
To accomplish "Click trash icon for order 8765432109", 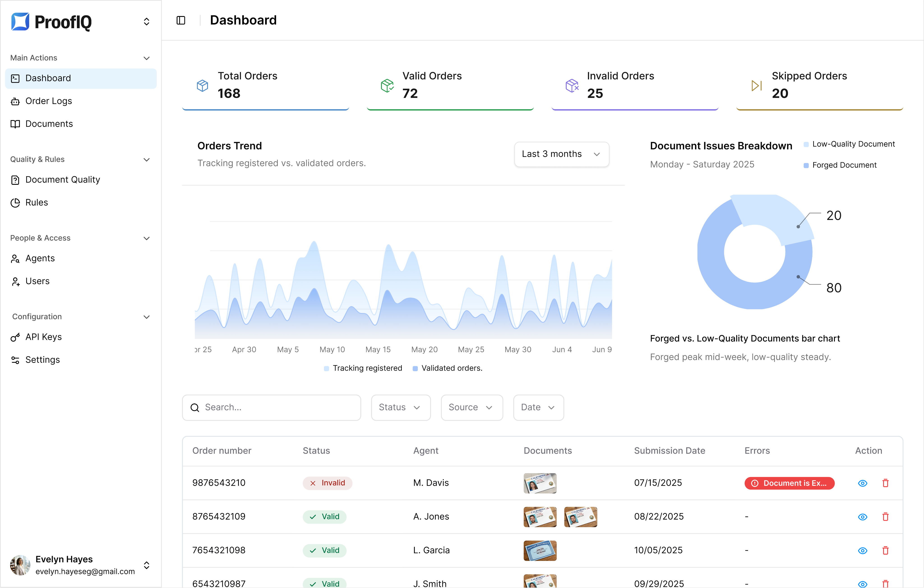I will pyautogui.click(x=885, y=517).
